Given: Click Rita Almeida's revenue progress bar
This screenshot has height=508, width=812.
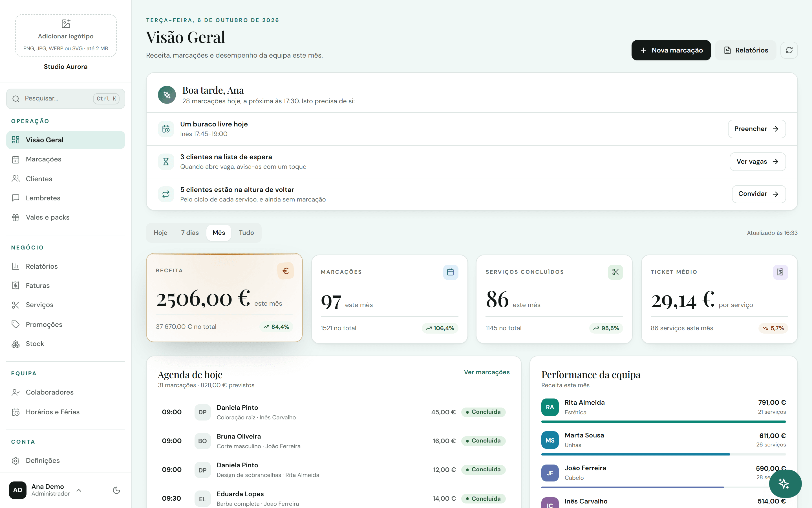Looking at the screenshot, I should [x=663, y=421].
